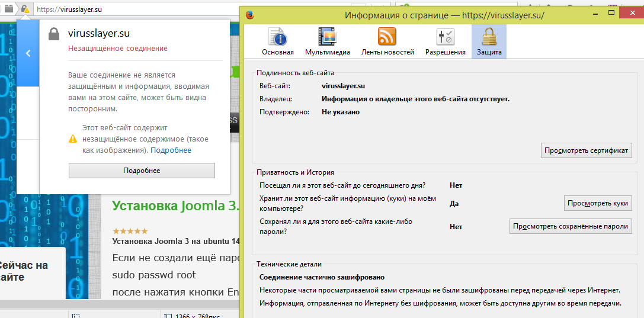This screenshot has height=318, width=644.
Task: Maximize the Информация о странице window
Action: (611, 13)
